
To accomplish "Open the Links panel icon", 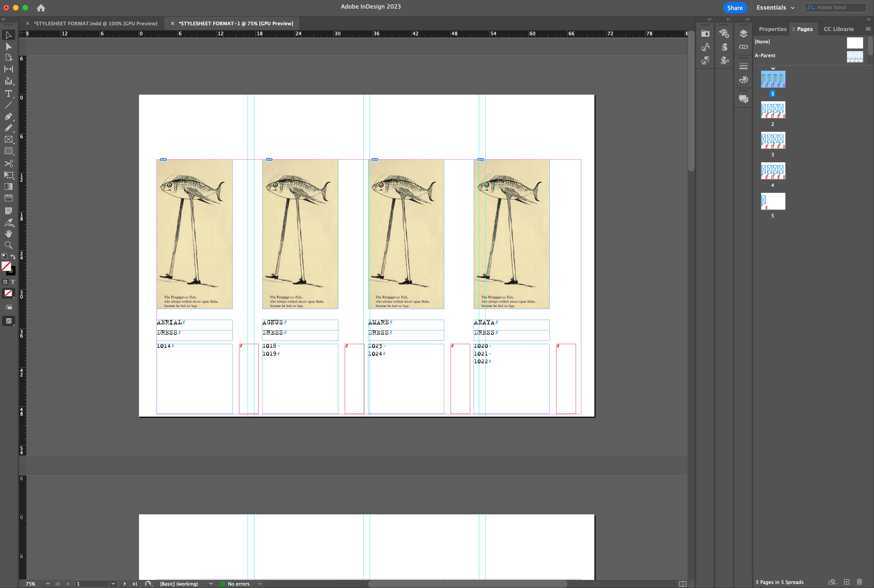I will click(743, 47).
